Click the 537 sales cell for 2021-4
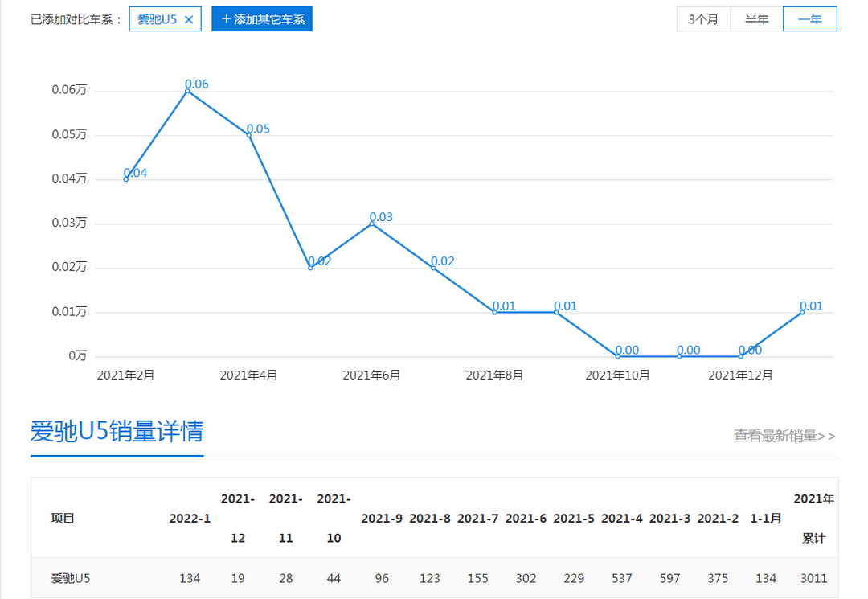The height and width of the screenshot is (599, 868). click(621, 579)
